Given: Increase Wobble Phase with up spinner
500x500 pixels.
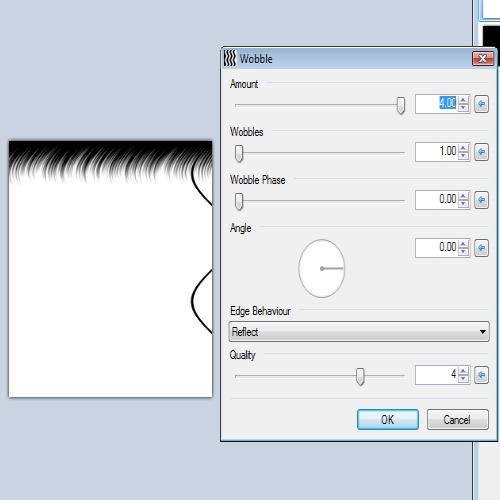Looking at the screenshot, I should pyautogui.click(x=463, y=196).
